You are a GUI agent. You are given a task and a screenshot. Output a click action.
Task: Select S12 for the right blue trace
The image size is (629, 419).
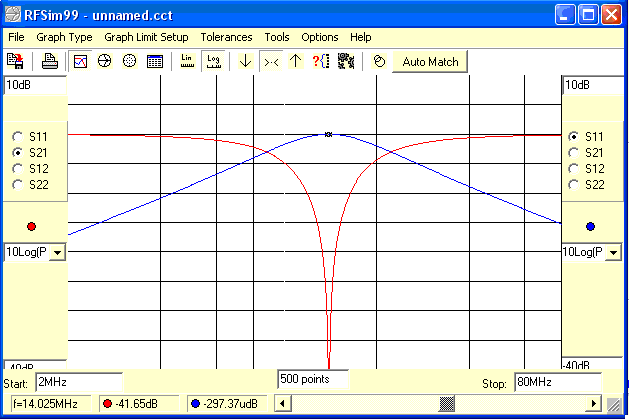[x=574, y=168]
